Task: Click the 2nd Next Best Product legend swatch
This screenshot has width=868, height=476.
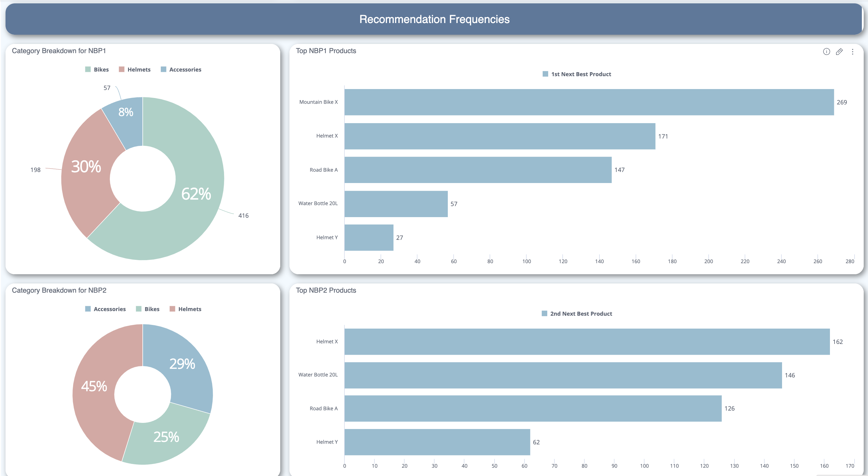Action: 544,314
